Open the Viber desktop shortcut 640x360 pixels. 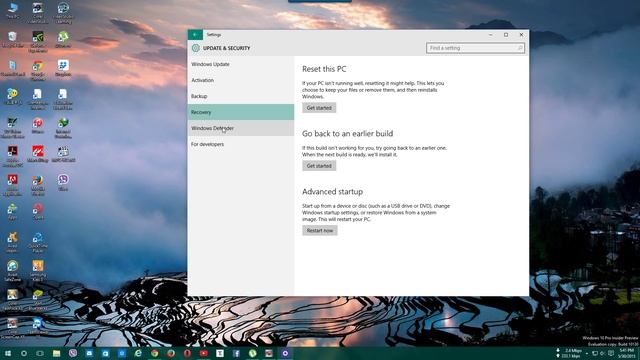pos(63,182)
